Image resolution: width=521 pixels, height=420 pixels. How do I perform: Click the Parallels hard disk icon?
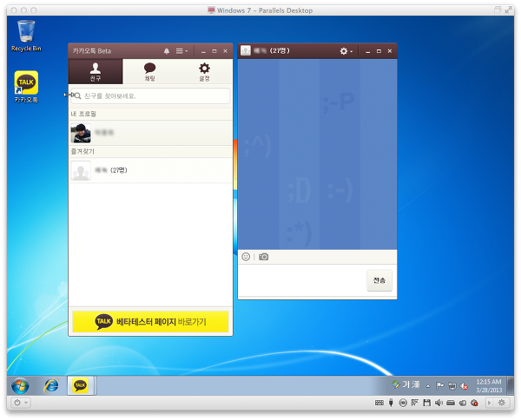451,403
